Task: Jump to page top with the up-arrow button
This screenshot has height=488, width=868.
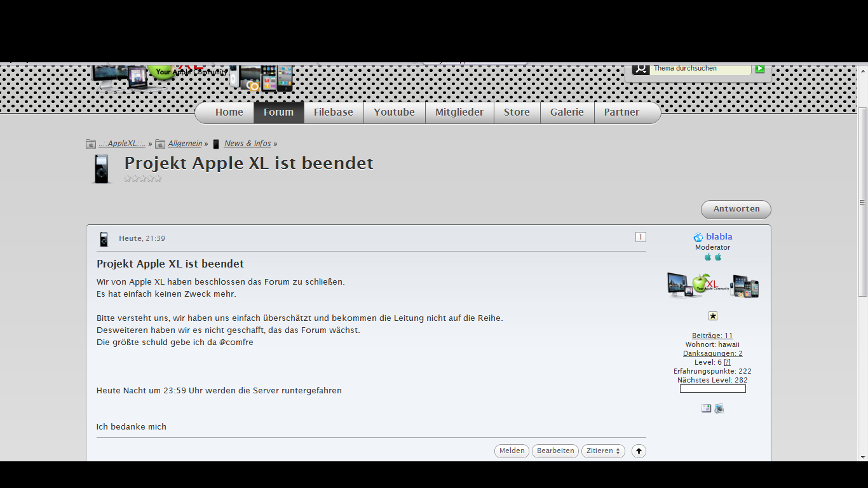Action: 639,451
